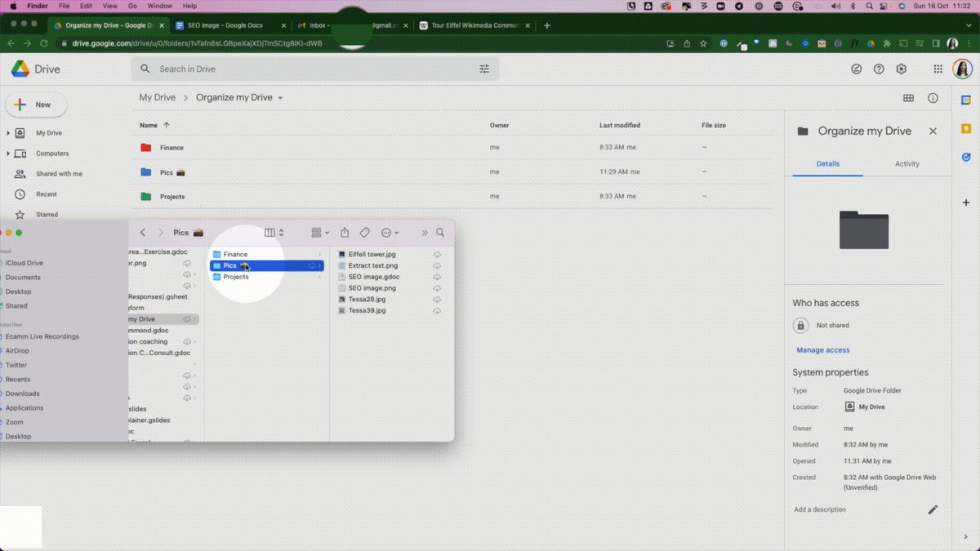Show more Finder toolbar items chevrons
The image size is (980, 551).
425,233
